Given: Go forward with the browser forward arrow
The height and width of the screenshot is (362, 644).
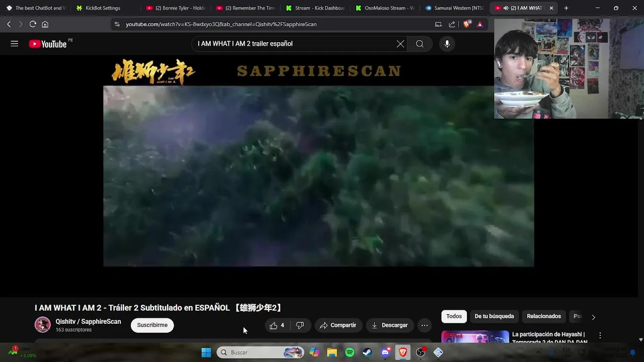Looking at the screenshot, I should 21,24.
